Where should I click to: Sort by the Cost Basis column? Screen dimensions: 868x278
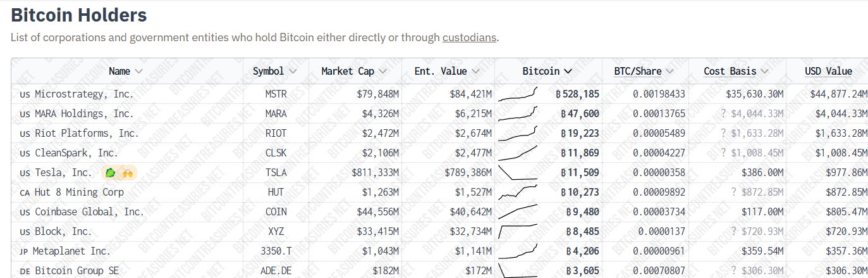[735, 71]
